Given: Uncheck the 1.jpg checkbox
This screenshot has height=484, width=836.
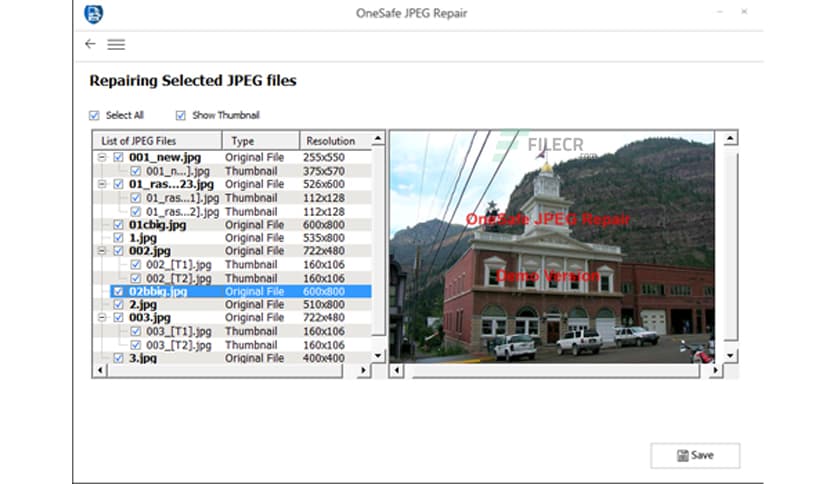Looking at the screenshot, I should point(118,238).
